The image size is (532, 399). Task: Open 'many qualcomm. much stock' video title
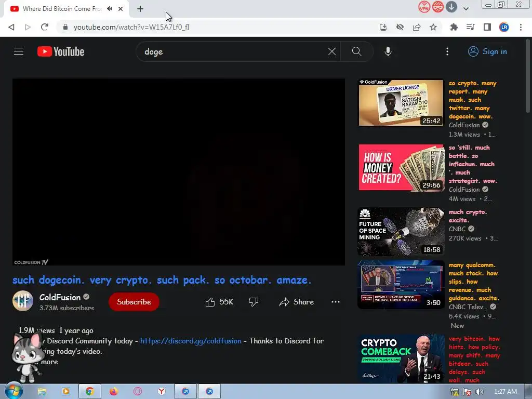474,282
